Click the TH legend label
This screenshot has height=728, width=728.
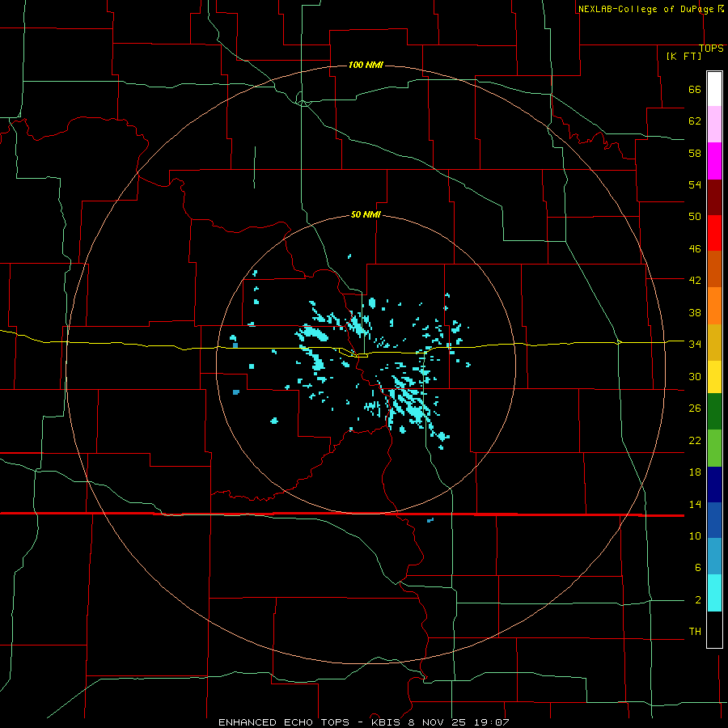point(695,632)
